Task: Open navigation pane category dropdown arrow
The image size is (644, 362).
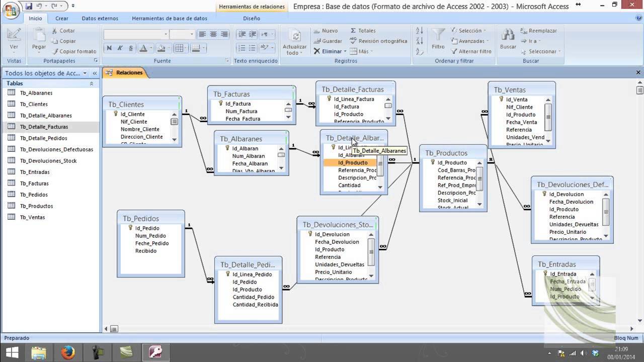Action: pos(85,73)
